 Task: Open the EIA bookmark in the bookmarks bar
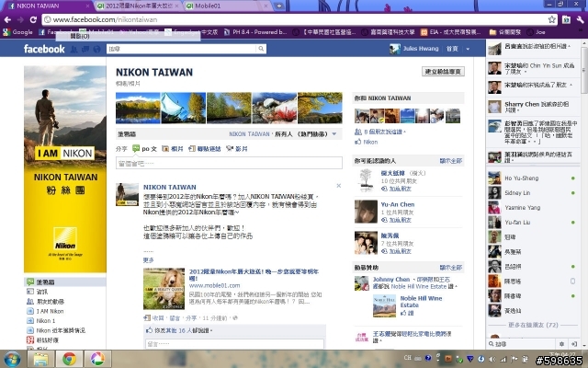click(450, 32)
